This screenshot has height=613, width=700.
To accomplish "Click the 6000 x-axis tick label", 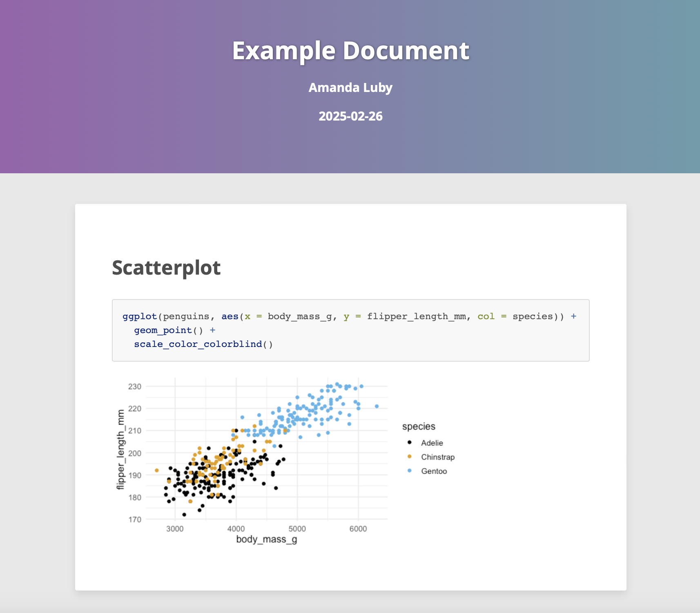I will tap(358, 529).
